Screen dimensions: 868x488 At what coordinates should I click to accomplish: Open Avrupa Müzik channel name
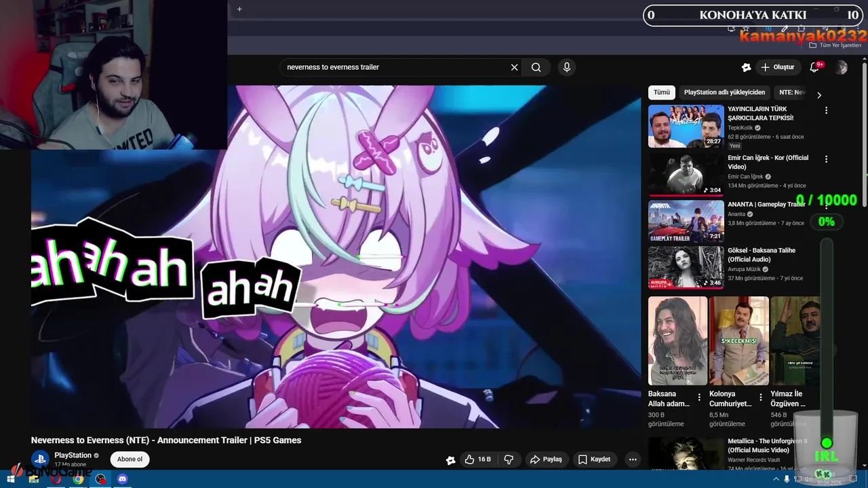(745, 269)
